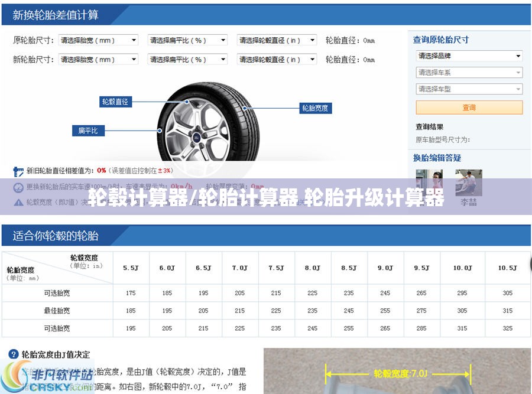532x394 pixels.
Task: Open original tire width (mm) dropdown
Action: [98, 40]
